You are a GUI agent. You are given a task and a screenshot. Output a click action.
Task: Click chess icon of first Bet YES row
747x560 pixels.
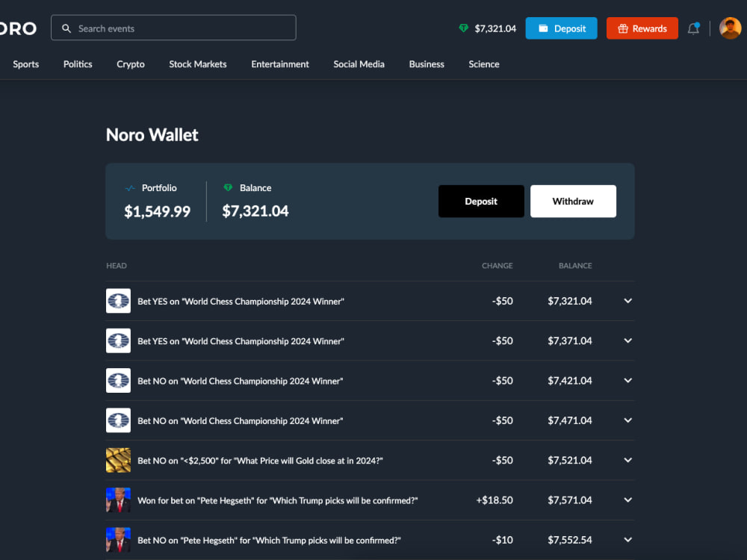pyautogui.click(x=118, y=301)
